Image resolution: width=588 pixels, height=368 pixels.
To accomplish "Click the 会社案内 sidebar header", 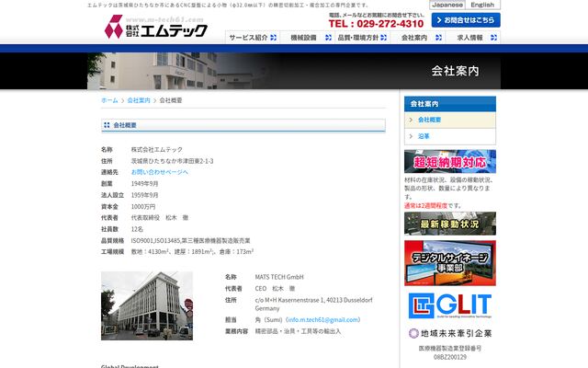I will coord(450,104).
